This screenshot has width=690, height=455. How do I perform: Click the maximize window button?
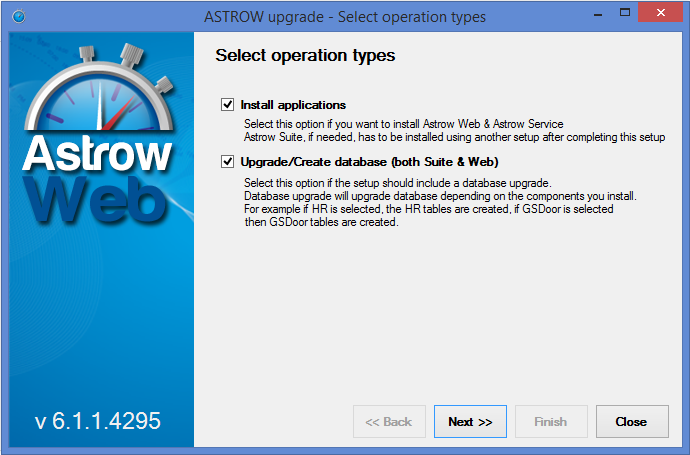pos(624,14)
